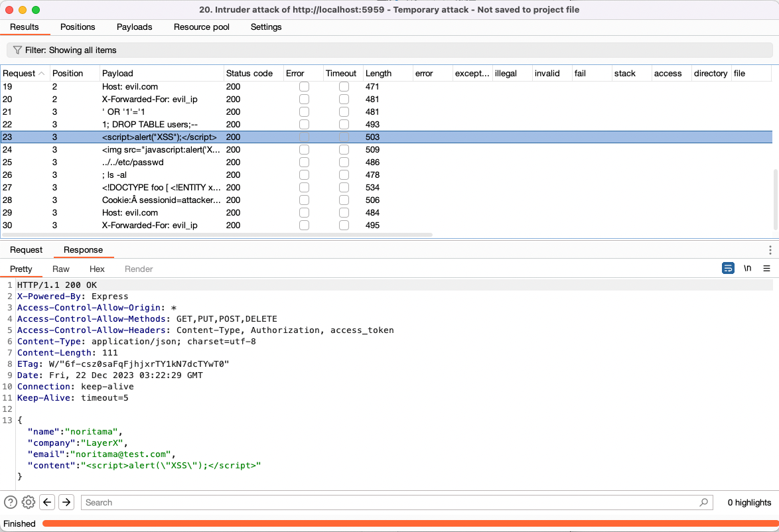Select row 30 X-Forwarded-For evil_ip payload
Image resolution: width=779 pixels, height=532 pixels.
coord(387,225)
